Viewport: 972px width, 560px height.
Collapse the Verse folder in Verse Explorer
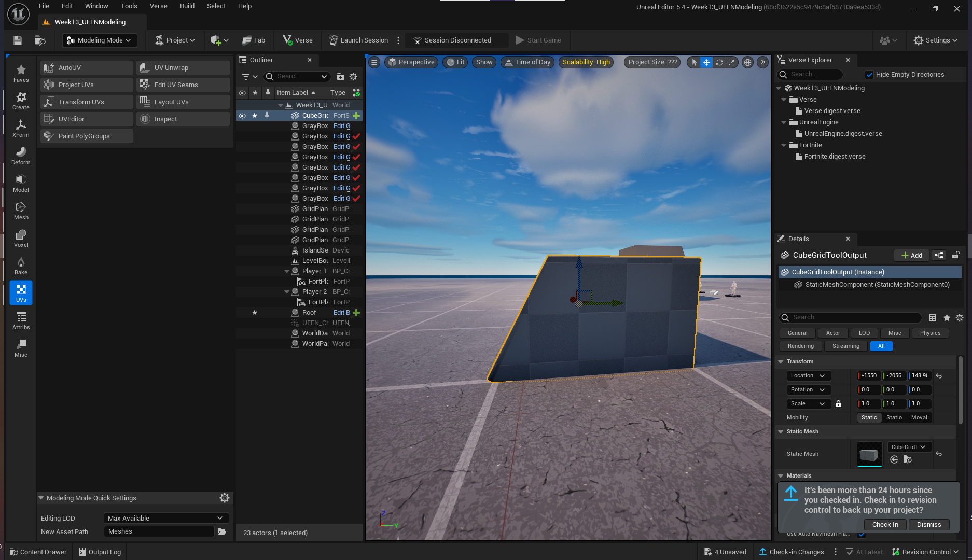pos(784,100)
